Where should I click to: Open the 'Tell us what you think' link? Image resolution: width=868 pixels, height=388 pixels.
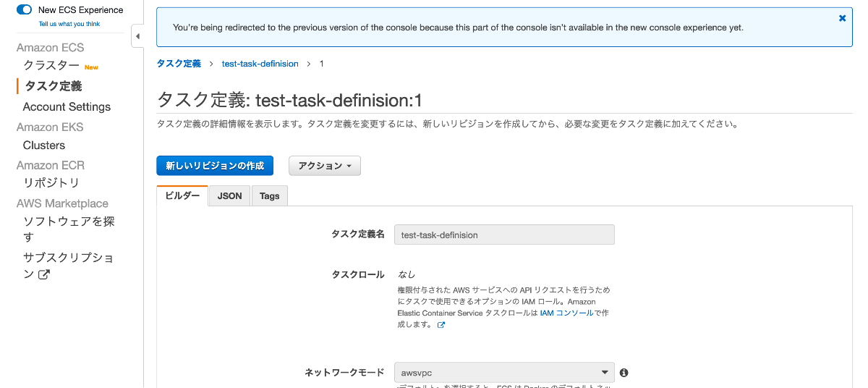[69, 24]
